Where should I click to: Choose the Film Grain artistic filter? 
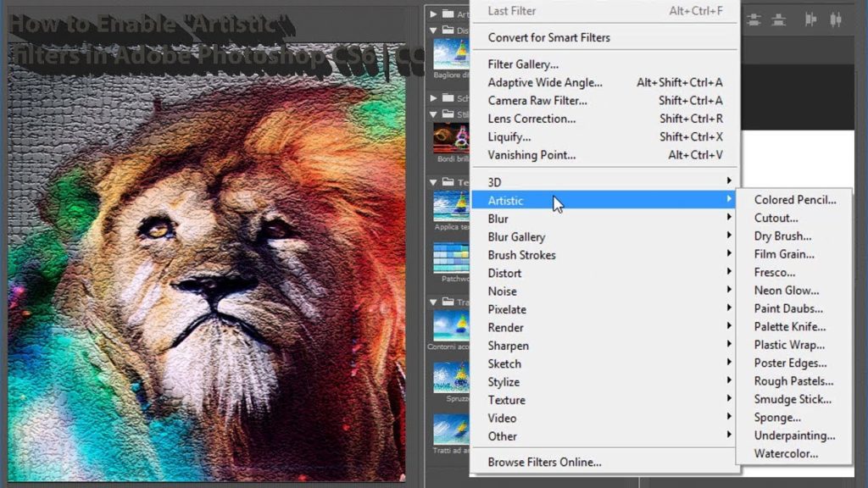tap(794, 254)
